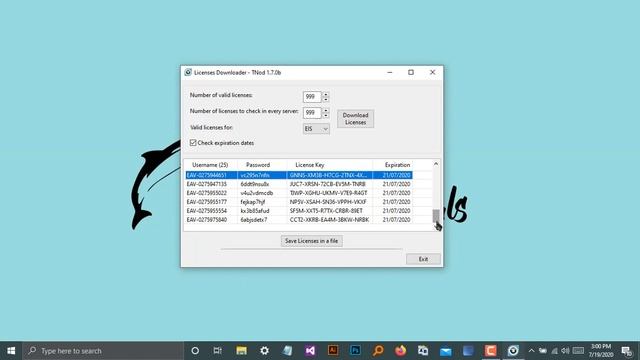Viewport: 640px width, 360px height.
Task: Select the row EAV-0275955022
Action: click(x=298, y=193)
